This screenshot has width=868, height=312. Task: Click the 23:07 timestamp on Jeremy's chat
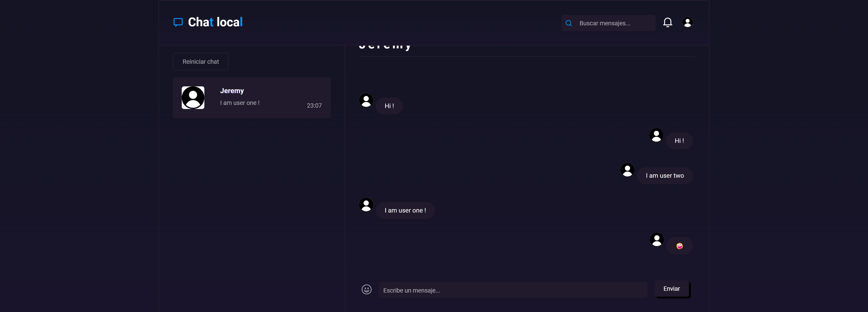(314, 105)
